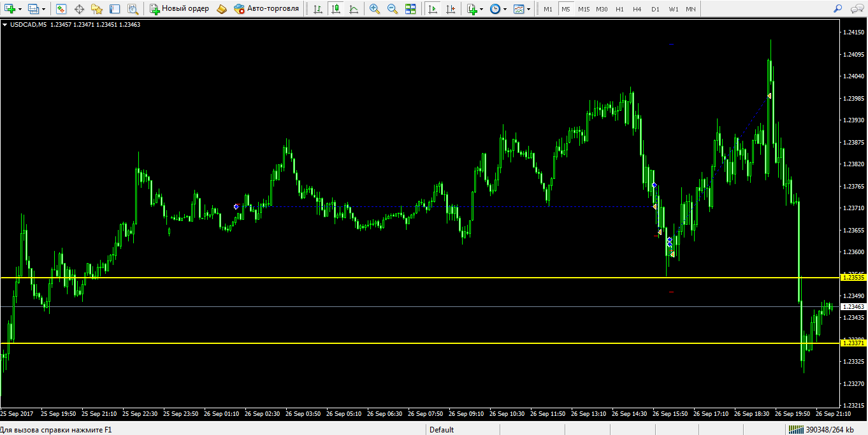Toggle the Terminal panel
Screen dimensions: 868x435
point(115,9)
